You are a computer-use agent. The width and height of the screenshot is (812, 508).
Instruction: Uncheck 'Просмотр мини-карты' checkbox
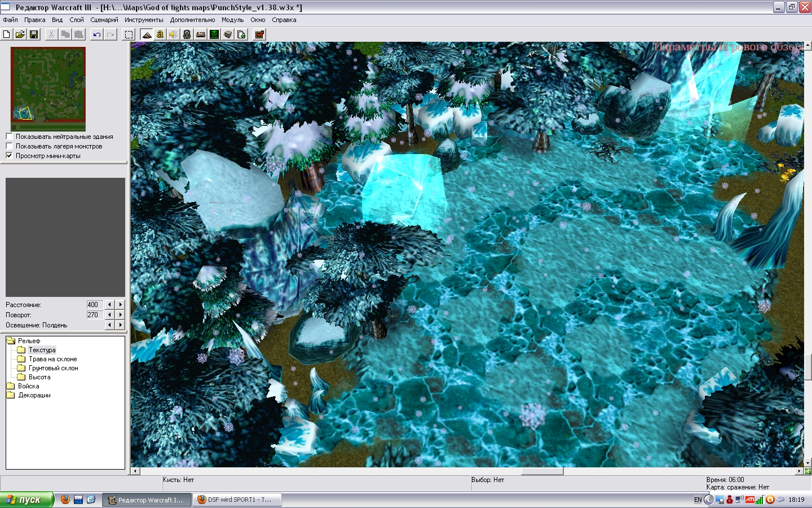tap(9, 156)
